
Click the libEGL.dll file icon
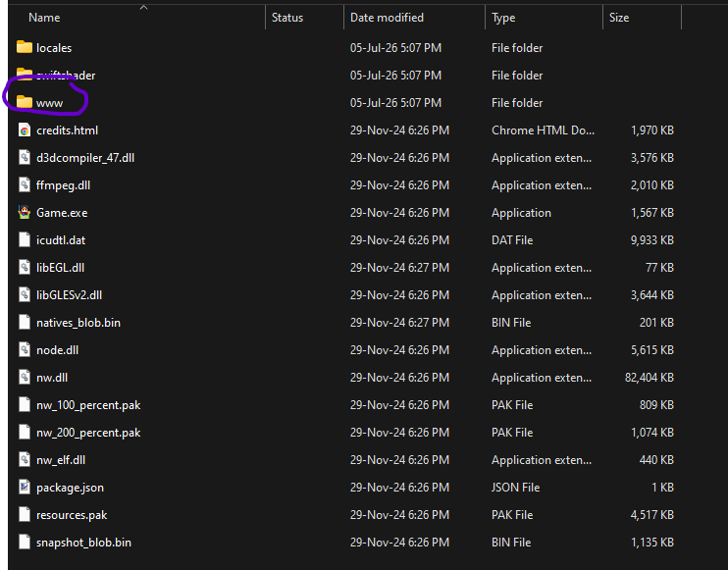[x=25, y=267]
